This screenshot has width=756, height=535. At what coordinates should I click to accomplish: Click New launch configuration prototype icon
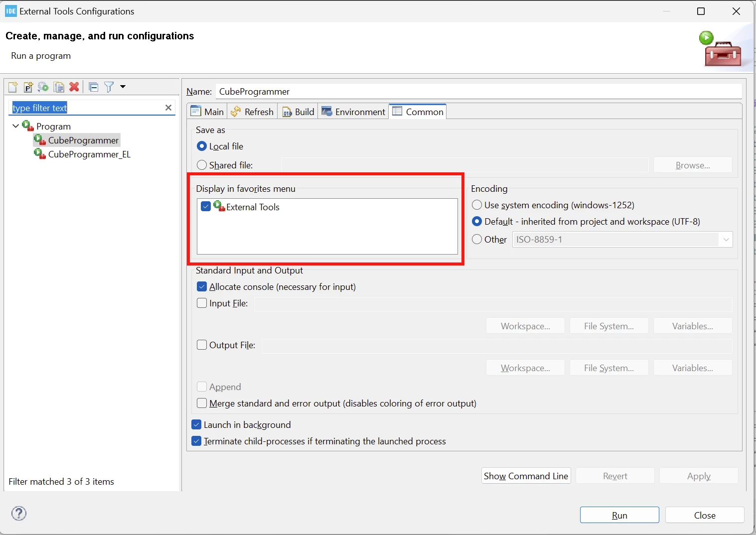[28, 87]
